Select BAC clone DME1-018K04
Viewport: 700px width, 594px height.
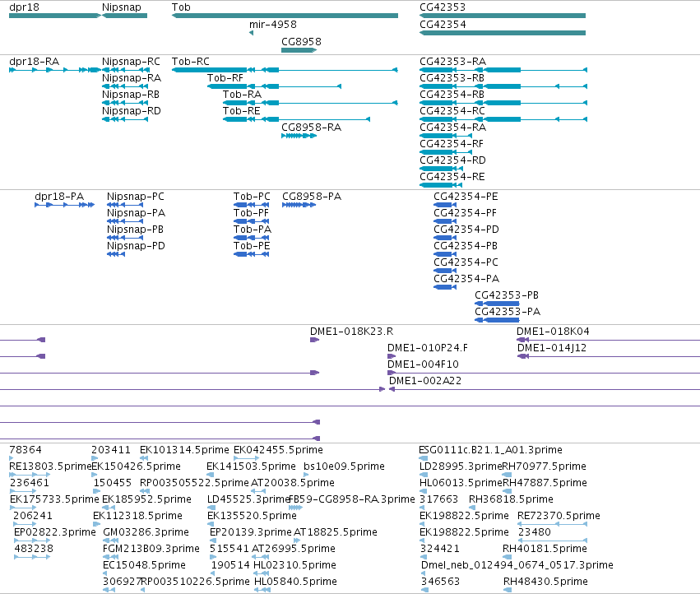pyautogui.click(x=608, y=340)
